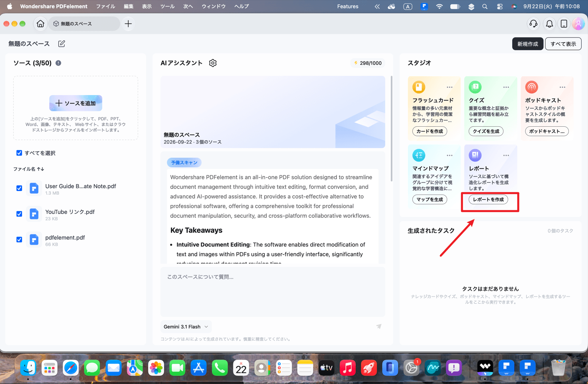Screen dimensions: 588x384
Task: Click the 無題のスペース banner thumbnail
Action: 273,112
